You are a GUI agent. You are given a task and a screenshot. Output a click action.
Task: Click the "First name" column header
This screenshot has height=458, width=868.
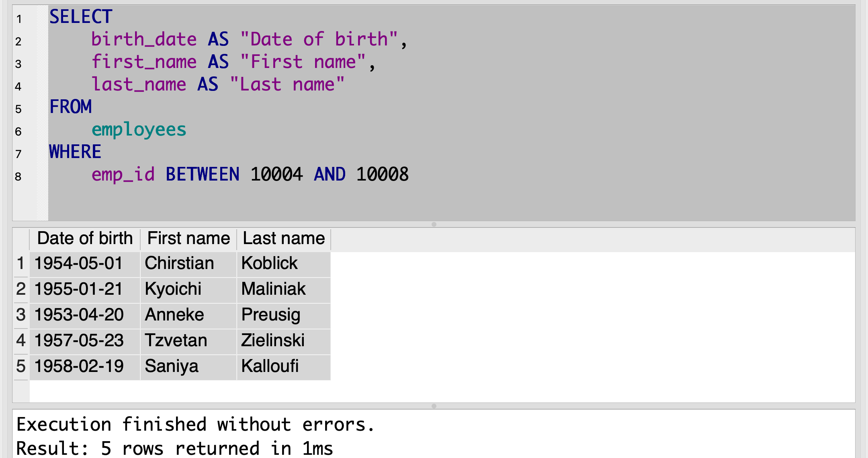point(188,238)
